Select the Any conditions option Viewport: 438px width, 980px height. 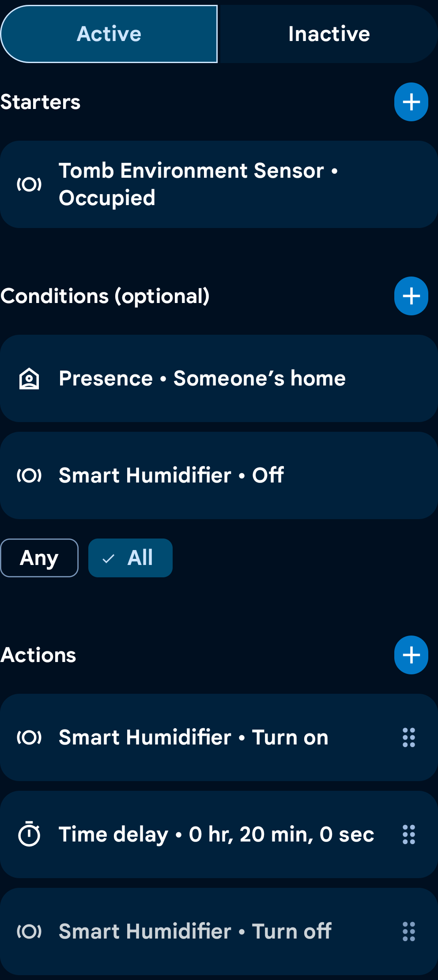[x=39, y=558]
